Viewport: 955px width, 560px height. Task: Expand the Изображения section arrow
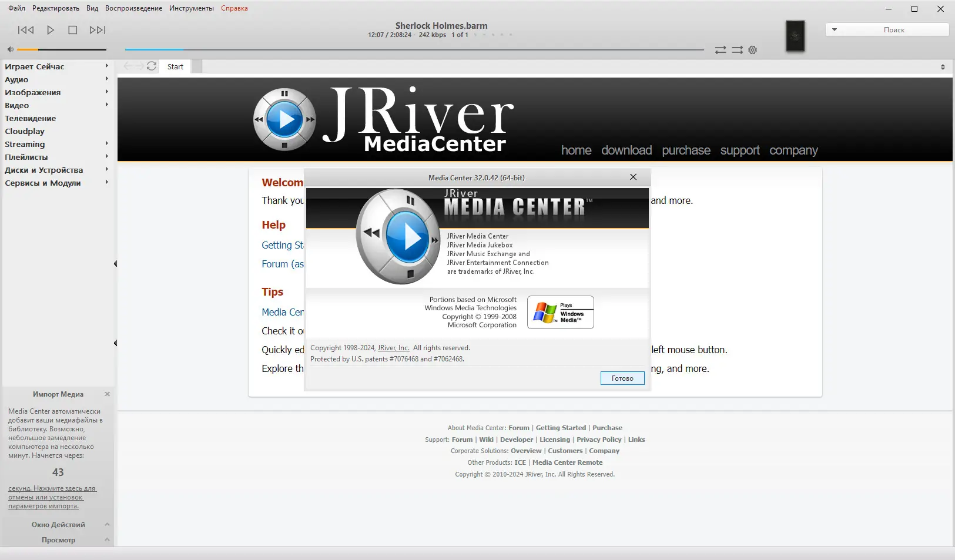(x=107, y=92)
